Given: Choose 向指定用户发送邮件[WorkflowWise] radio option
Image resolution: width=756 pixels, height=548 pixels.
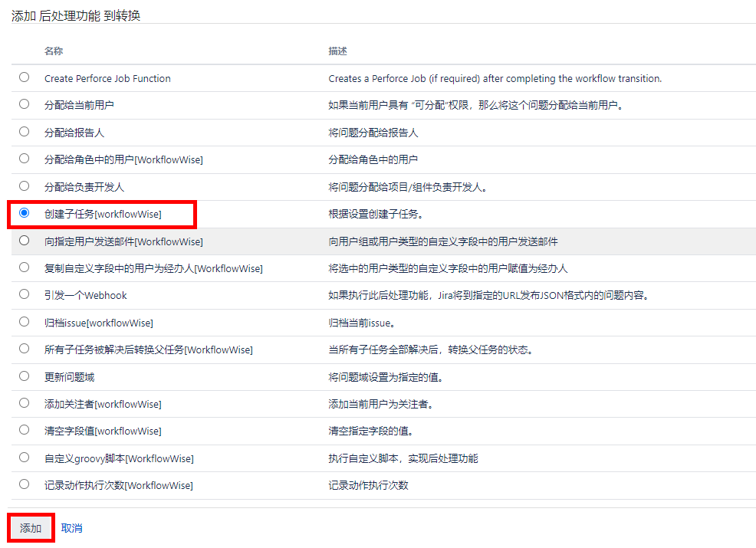Looking at the screenshot, I should coord(25,241).
